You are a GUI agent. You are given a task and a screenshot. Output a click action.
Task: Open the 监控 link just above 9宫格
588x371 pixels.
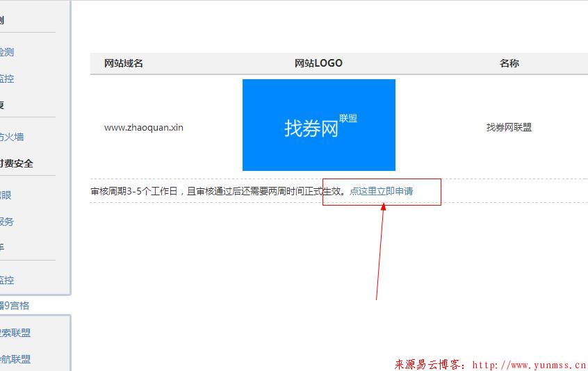[x=7, y=280]
